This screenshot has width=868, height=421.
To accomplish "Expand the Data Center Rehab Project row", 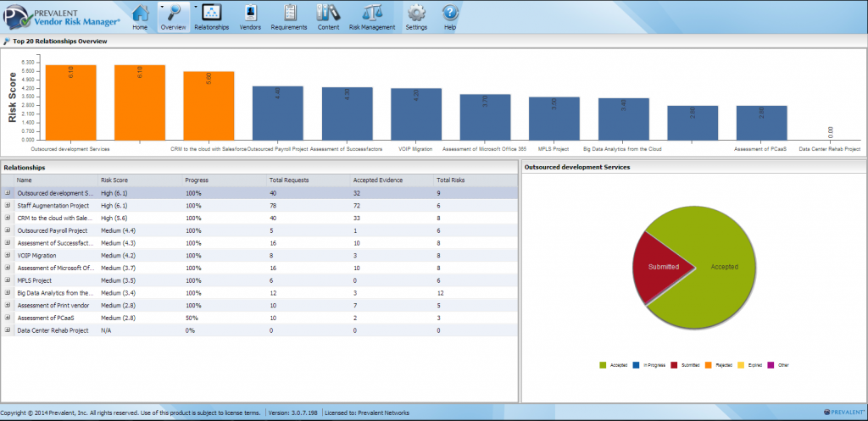I will 8,330.
